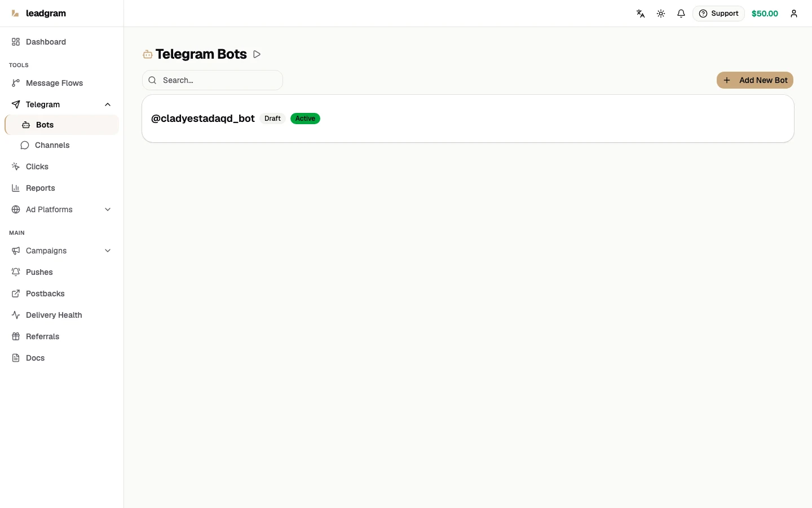Viewport: 812px width, 508px height.
Task: Click the Add New Bot button
Action: tap(755, 80)
